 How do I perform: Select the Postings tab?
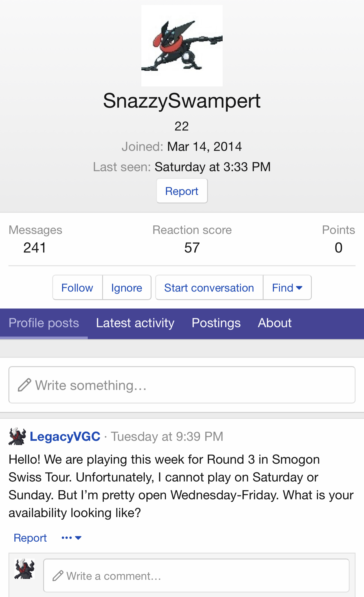216,323
